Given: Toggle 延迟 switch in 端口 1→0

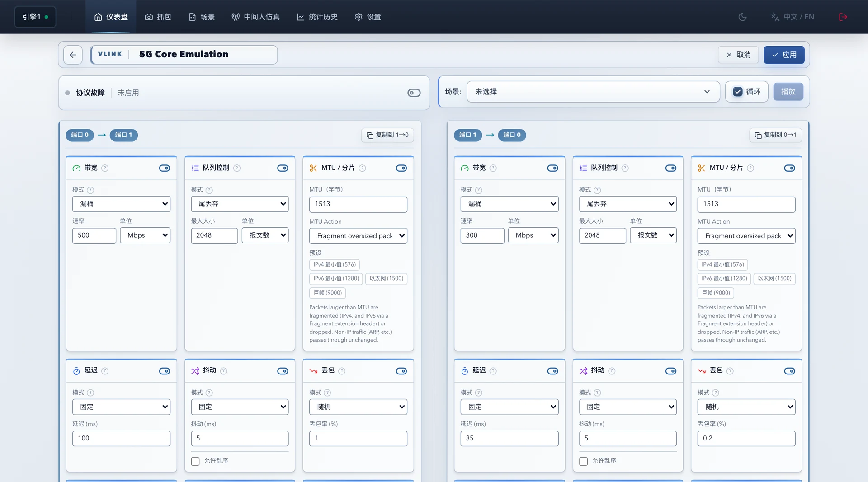Looking at the screenshot, I should coord(552,371).
